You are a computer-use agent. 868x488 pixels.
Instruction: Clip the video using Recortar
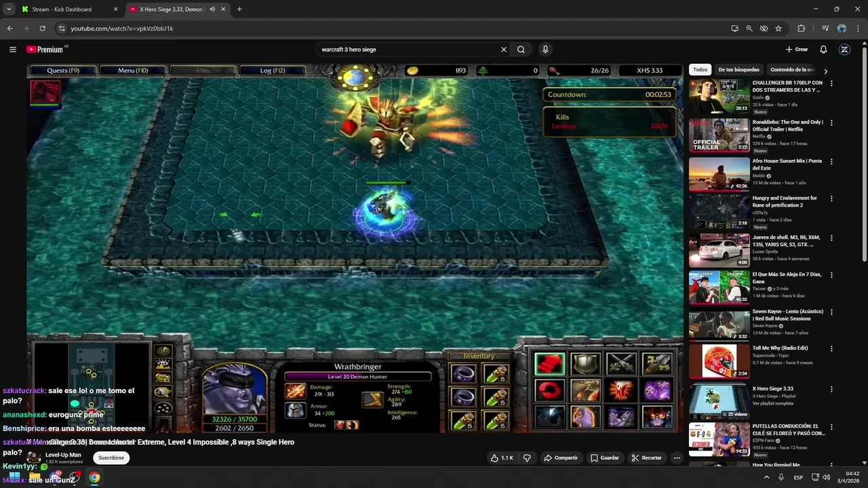[x=646, y=458]
